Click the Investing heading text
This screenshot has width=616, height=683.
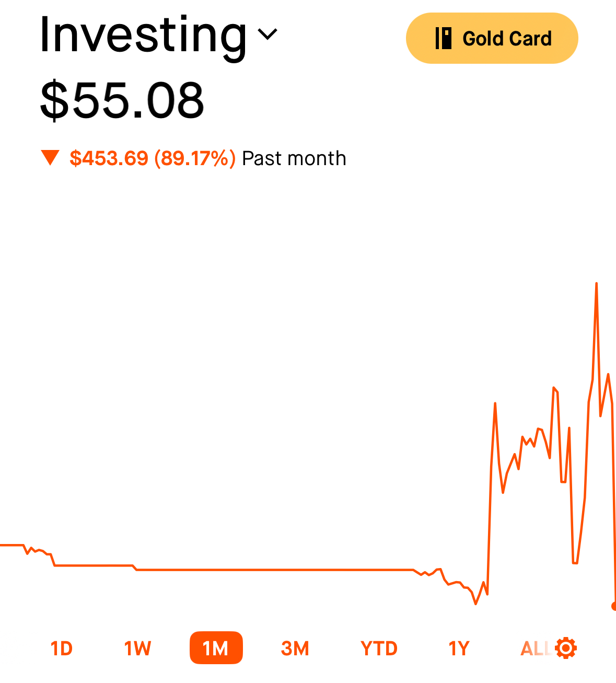pos(143,36)
